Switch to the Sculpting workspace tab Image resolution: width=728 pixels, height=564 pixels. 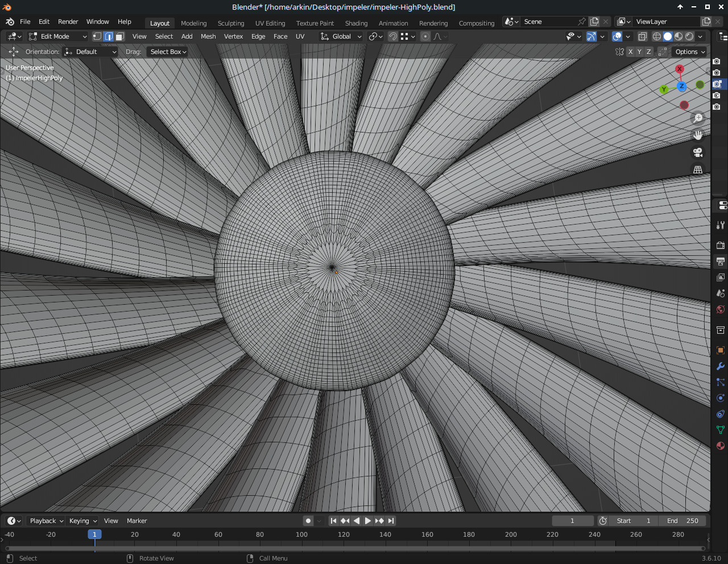[231, 23]
